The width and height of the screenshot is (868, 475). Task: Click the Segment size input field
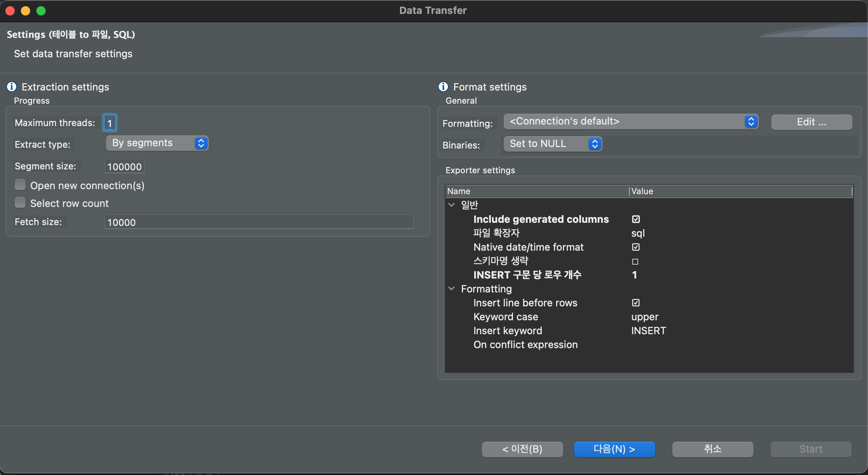124,167
